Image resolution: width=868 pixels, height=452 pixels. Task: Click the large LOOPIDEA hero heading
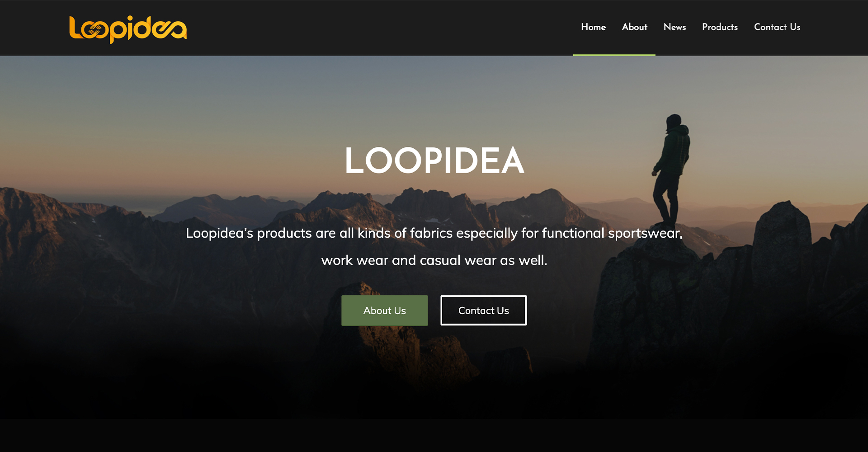click(434, 160)
